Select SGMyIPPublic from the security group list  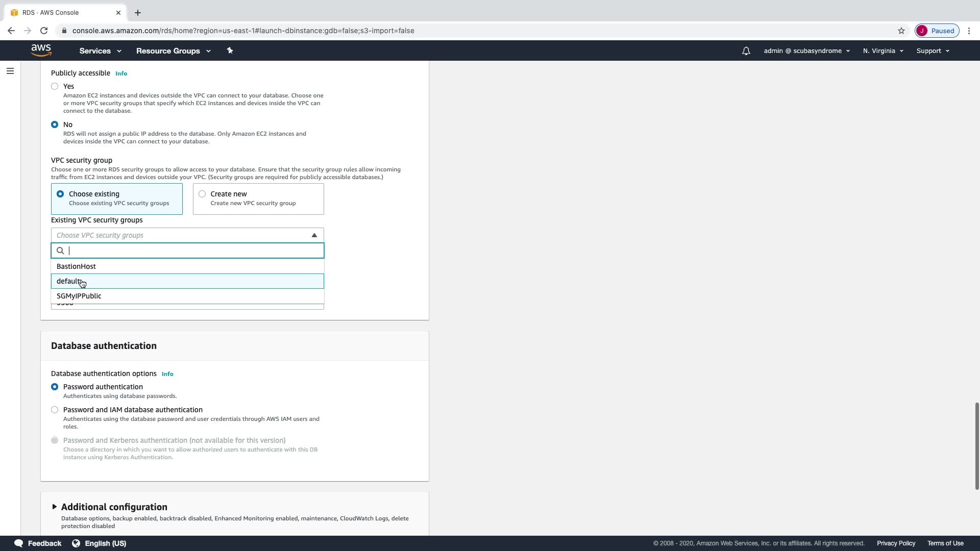(79, 296)
